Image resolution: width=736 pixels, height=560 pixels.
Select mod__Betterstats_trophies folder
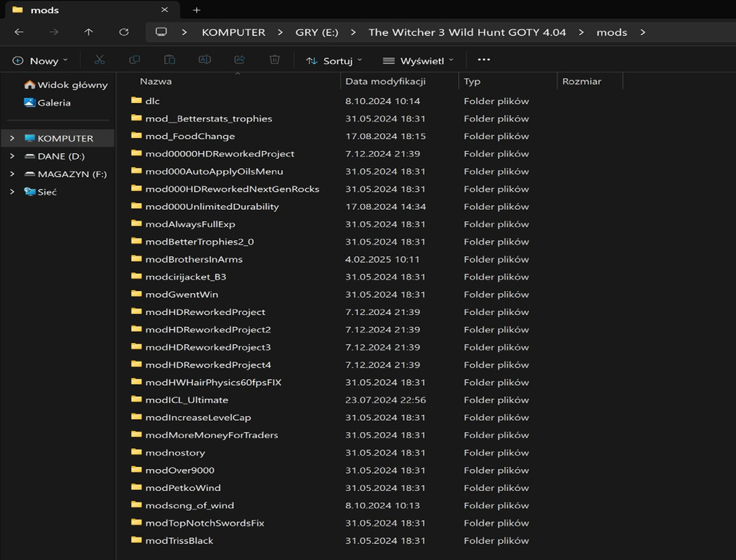point(209,119)
